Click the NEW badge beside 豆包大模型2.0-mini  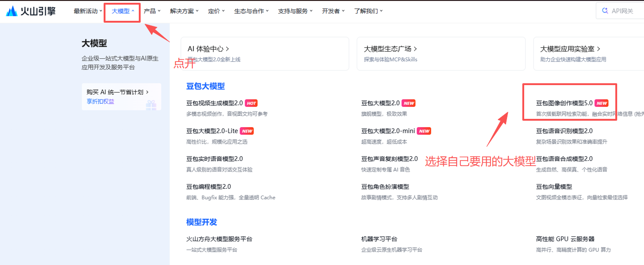coord(424,131)
